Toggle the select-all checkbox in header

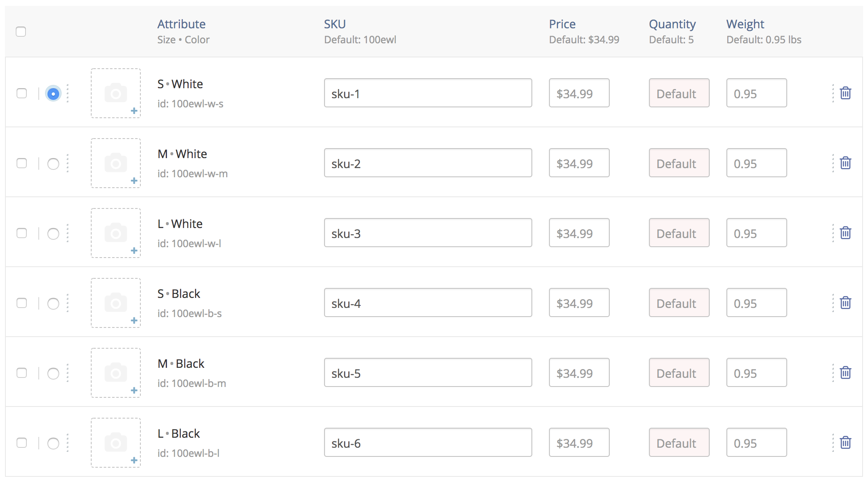click(21, 31)
